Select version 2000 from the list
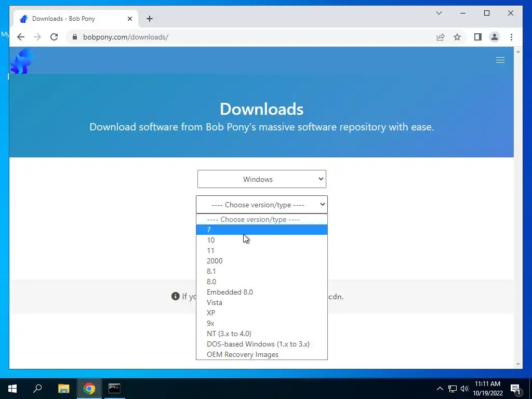 click(262, 261)
